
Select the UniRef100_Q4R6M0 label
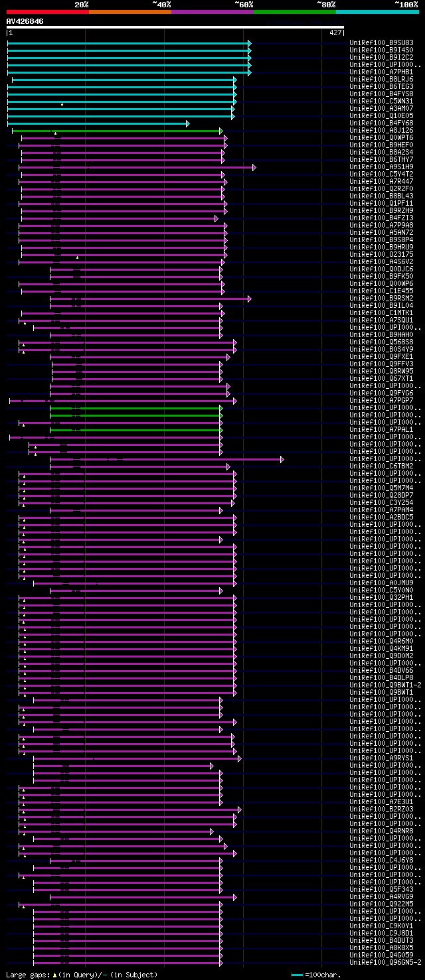381,642
